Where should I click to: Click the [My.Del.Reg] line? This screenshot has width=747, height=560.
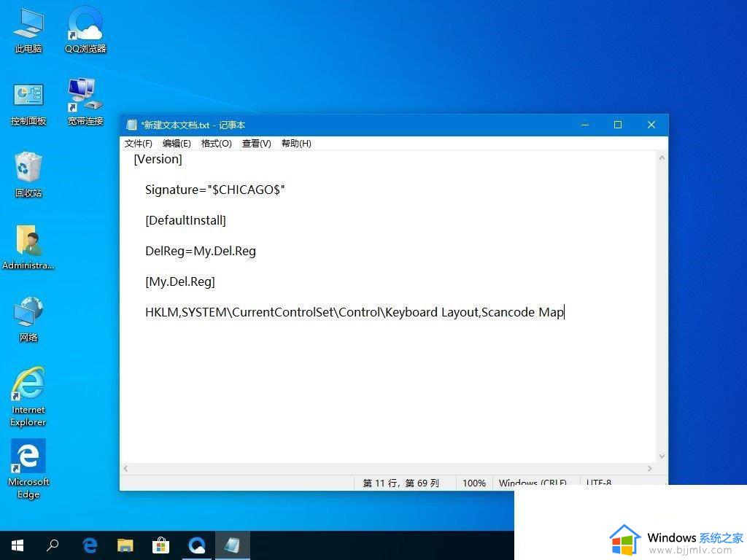pyautogui.click(x=180, y=281)
